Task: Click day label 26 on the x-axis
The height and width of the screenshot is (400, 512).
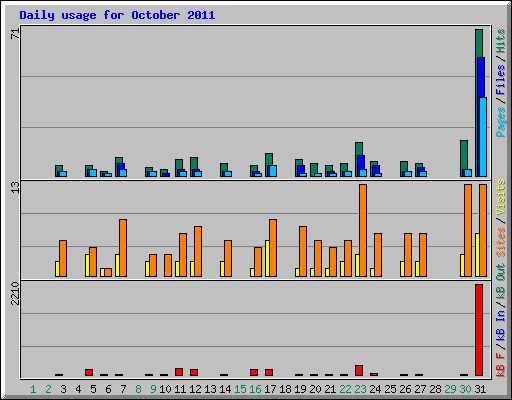Action: 405,389
